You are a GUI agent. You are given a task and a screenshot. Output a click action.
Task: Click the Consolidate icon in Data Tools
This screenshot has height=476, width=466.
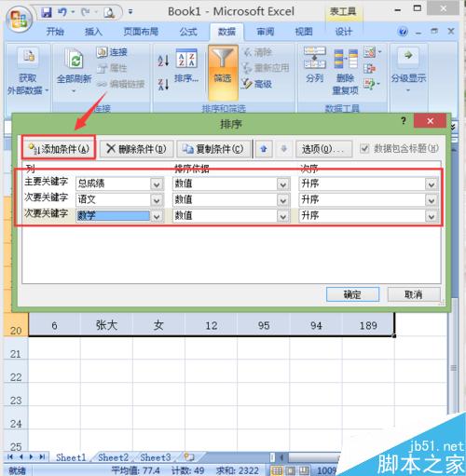click(370, 68)
